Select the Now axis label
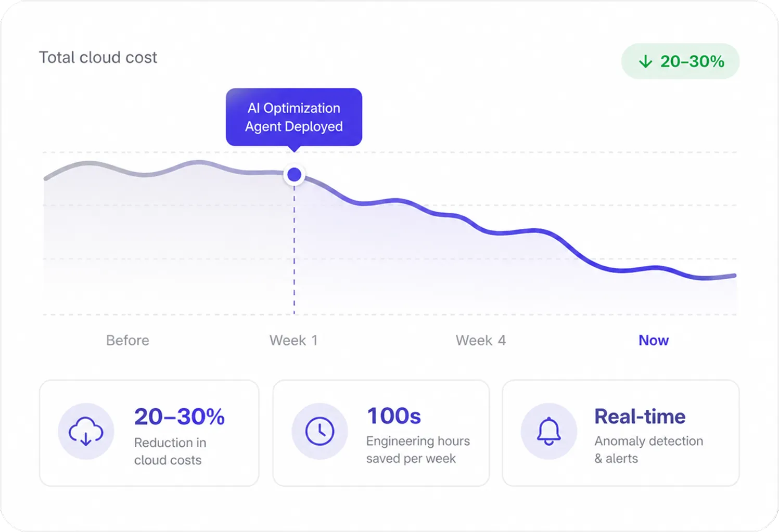Viewport: 779px width, 532px height. pos(654,340)
